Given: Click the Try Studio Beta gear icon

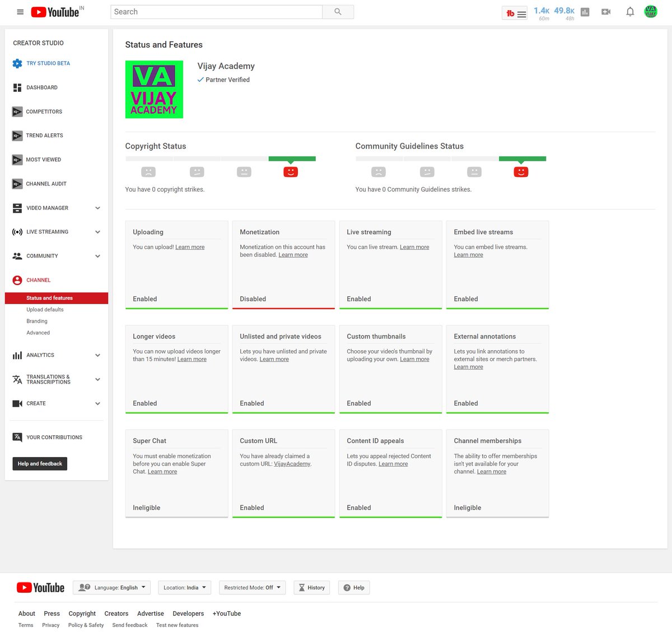Looking at the screenshot, I should coord(17,63).
